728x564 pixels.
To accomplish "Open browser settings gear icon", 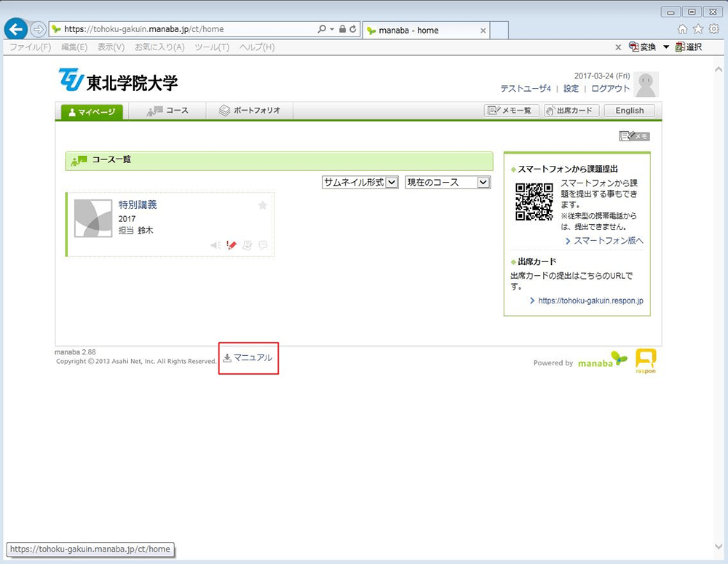I will (713, 29).
